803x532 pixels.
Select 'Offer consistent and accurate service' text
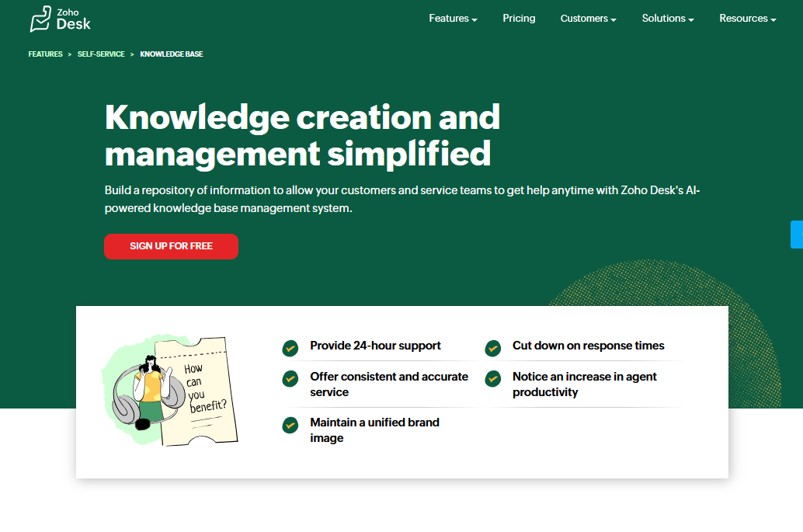tap(389, 384)
